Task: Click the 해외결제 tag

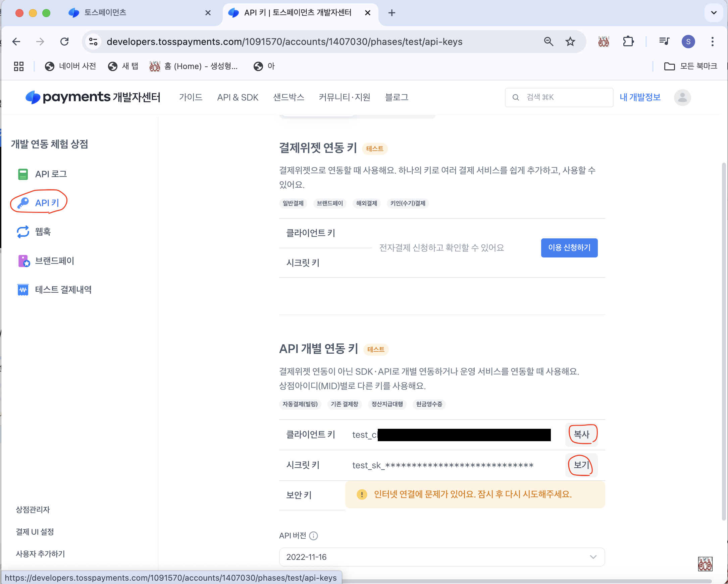Action: 366,203
